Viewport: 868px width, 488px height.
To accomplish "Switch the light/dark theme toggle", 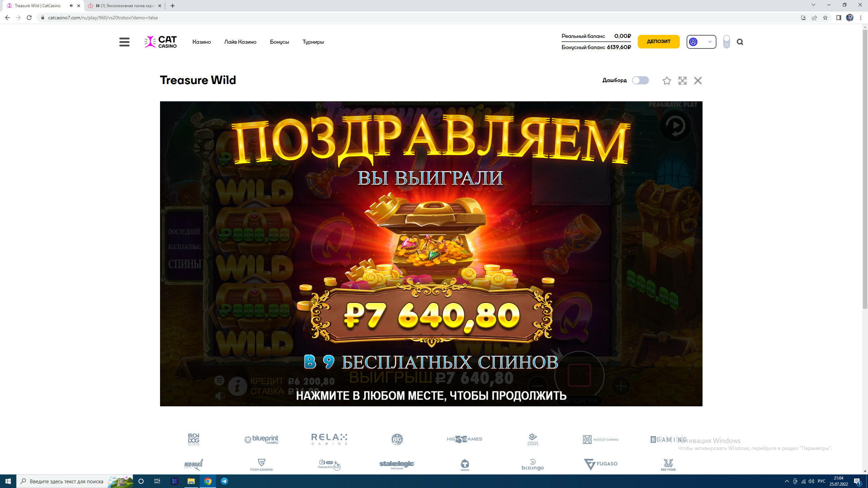I will click(726, 42).
